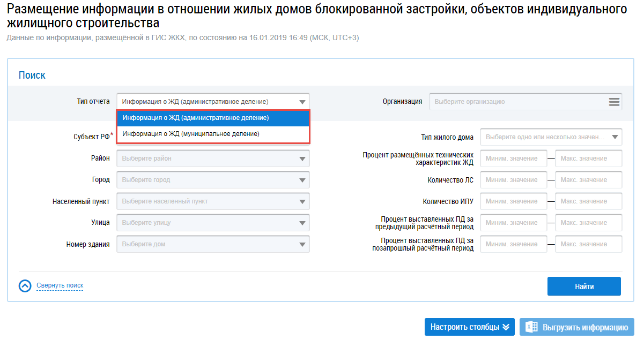Open the Тип отчета dropdown arrow

pos(302,102)
